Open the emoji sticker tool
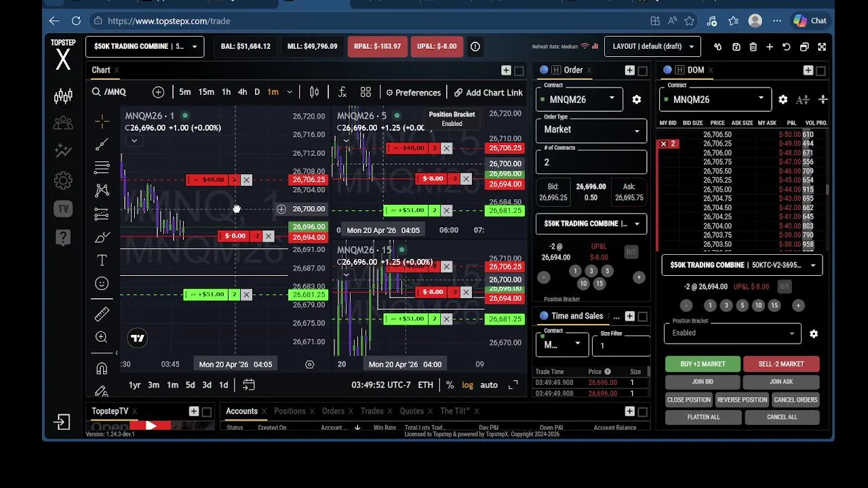868x488 pixels. coord(102,283)
